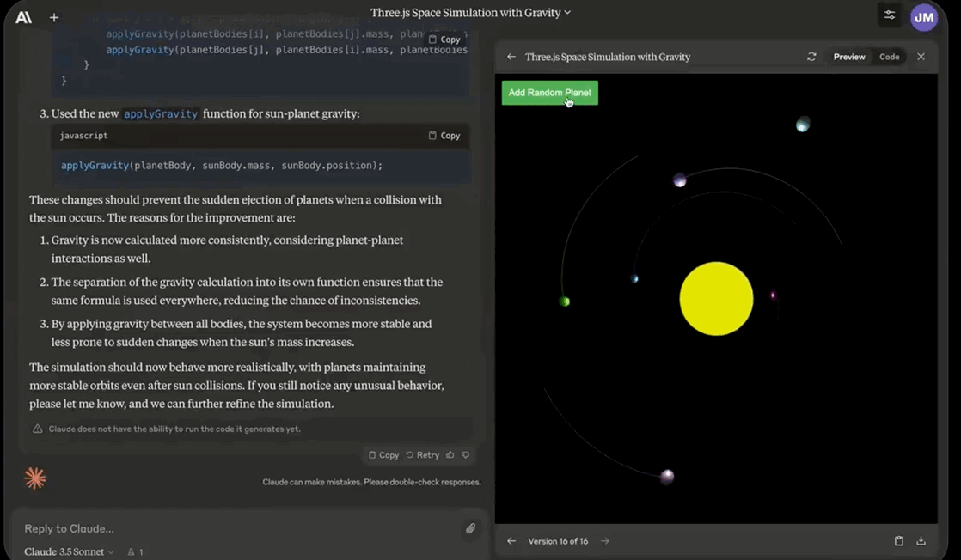Click the Anthropic logo icon
This screenshot has width=961, height=560.
[x=23, y=17]
